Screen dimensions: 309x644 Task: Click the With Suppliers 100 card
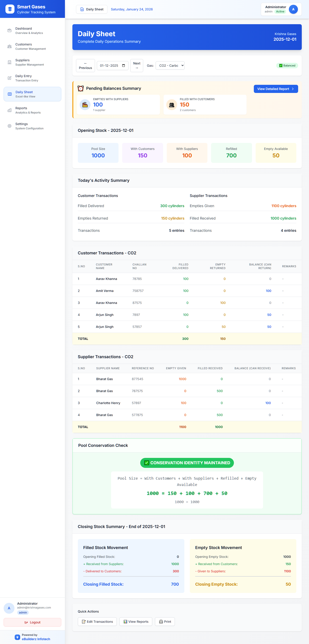[187, 153]
